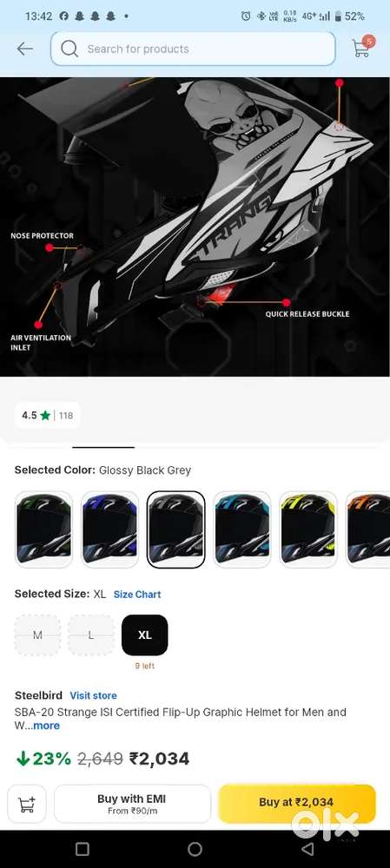Viewport: 390px width, 868px height.
Task: Open the Visit store link
Action: [x=93, y=695]
